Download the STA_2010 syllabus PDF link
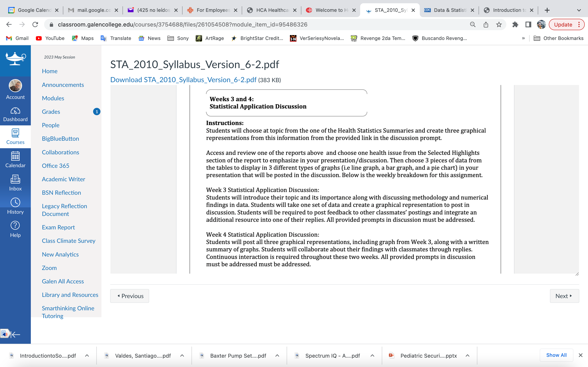 (x=183, y=80)
